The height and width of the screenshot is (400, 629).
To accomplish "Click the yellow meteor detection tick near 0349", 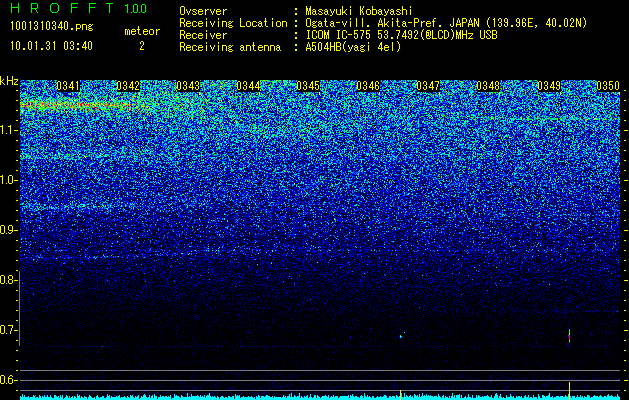I will [569, 389].
